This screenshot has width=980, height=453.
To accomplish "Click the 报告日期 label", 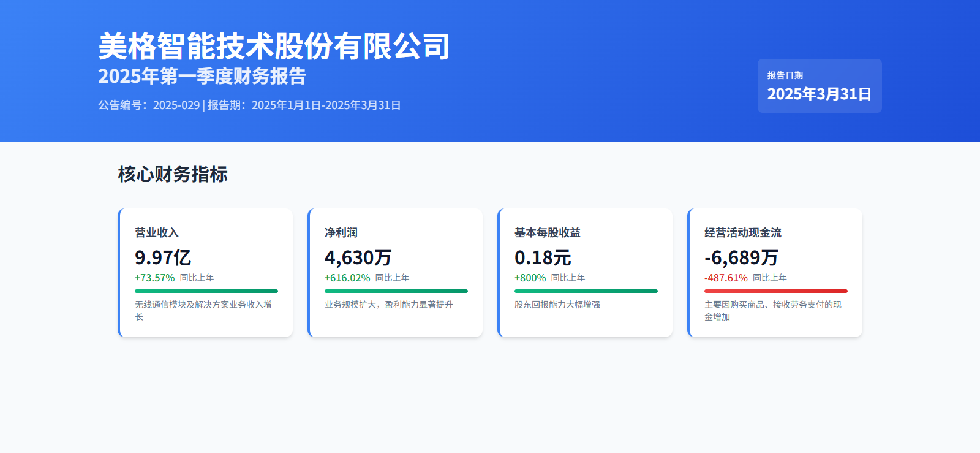I will [785, 75].
